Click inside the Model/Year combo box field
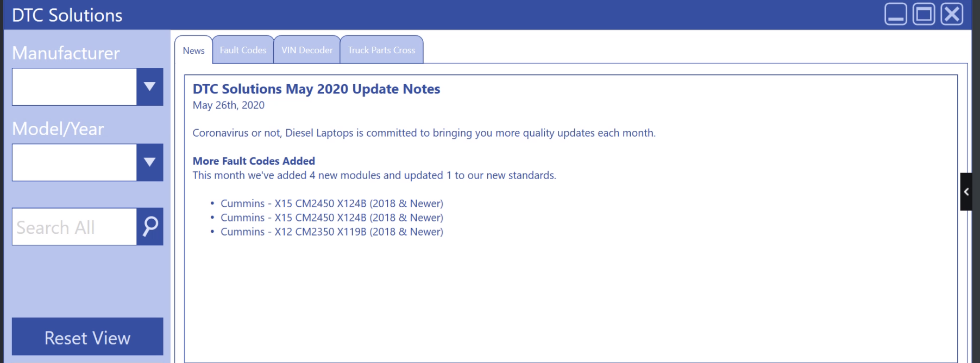980x363 pixels. click(74, 162)
